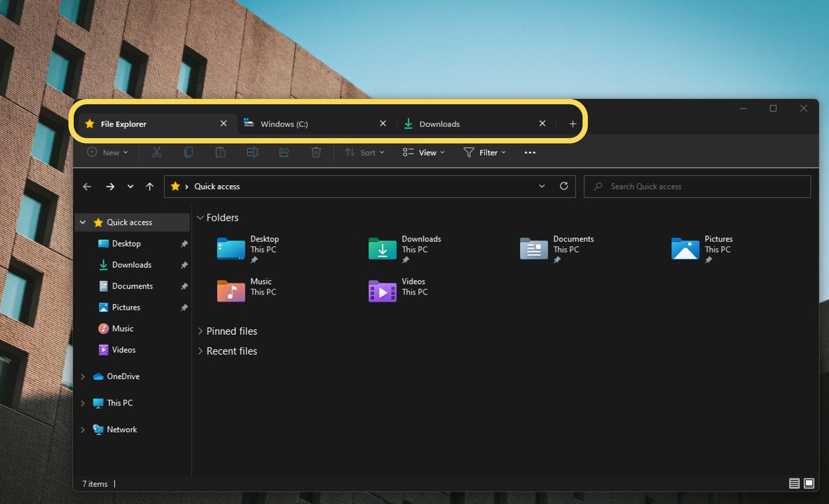Expand Network in navigation pane
The width and height of the screenshot is (829, 504).
click(x=83, y=429)
